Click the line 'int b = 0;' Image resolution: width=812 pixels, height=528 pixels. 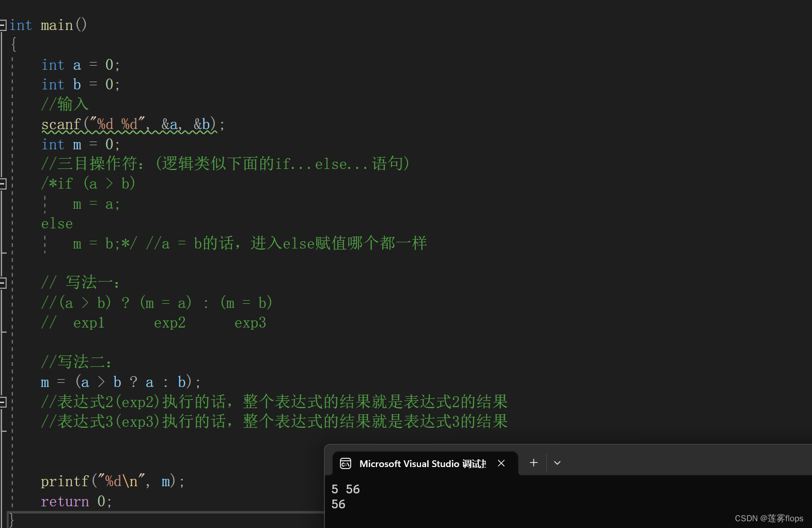(x=81, y=85)
